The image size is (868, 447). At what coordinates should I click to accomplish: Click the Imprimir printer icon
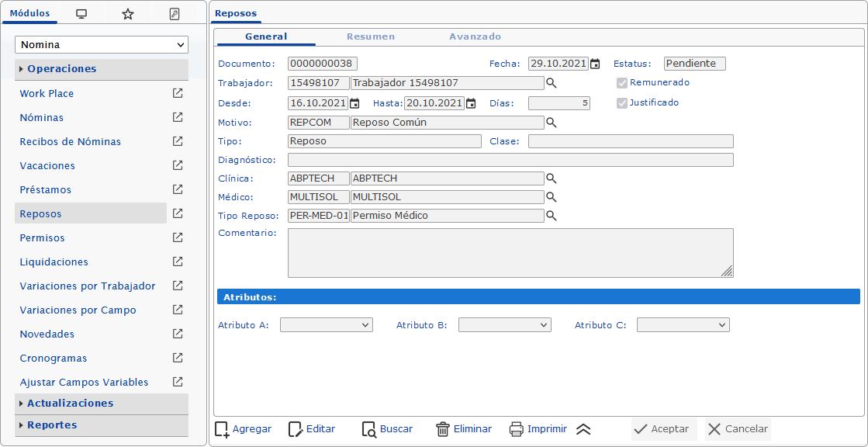pyautogui.click(x=517, y=429)
